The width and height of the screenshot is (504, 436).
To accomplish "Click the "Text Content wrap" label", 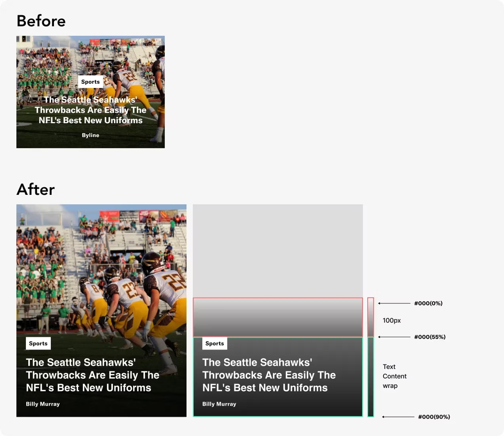I will [395, 376].
